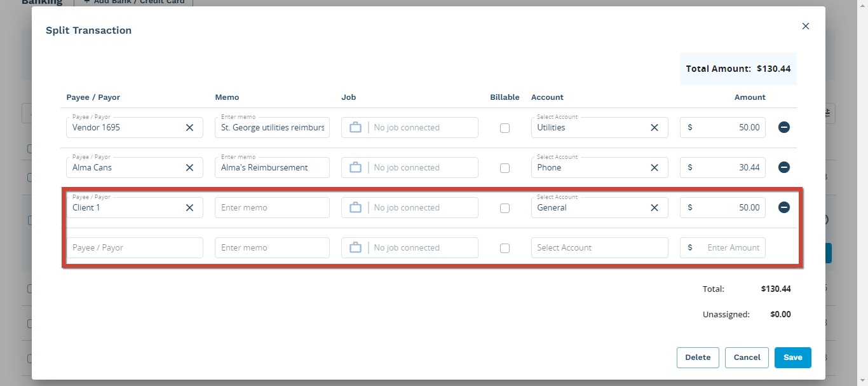
Task: Clear the Alma Cans payee field
Action: tap(189, 167)
